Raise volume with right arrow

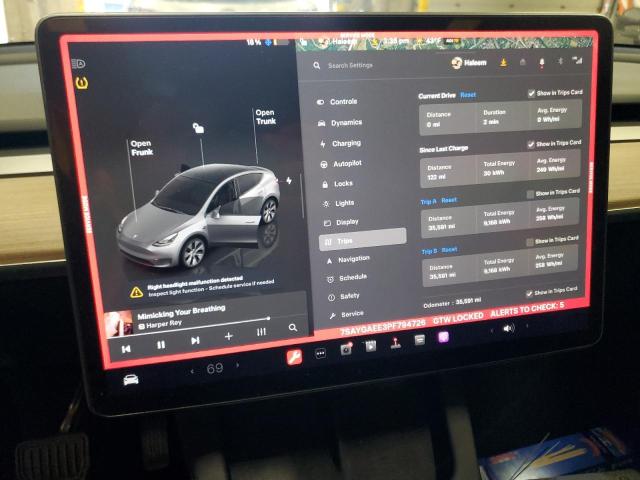tap(527, 326)
